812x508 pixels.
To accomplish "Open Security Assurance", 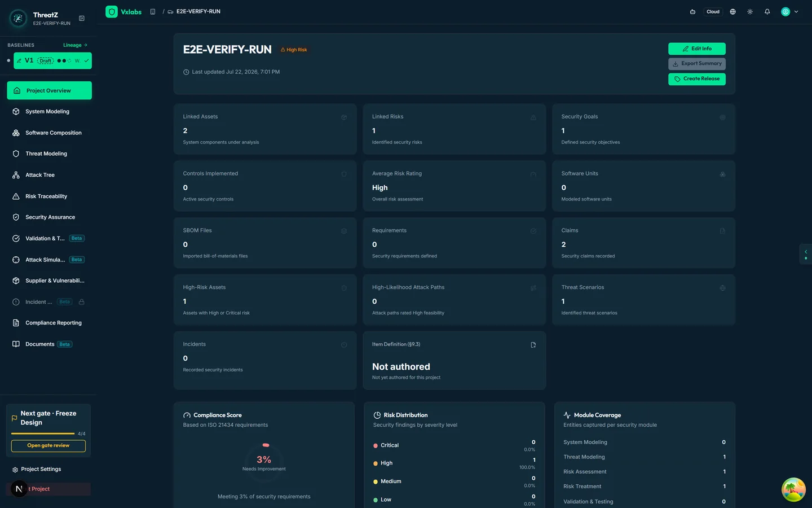I will tap(50, 217).
